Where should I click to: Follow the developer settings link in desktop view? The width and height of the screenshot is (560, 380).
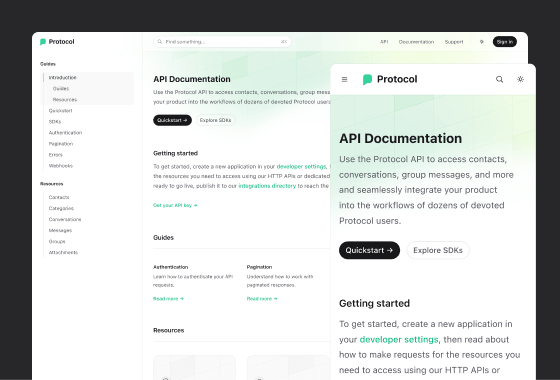click(301, 166)
